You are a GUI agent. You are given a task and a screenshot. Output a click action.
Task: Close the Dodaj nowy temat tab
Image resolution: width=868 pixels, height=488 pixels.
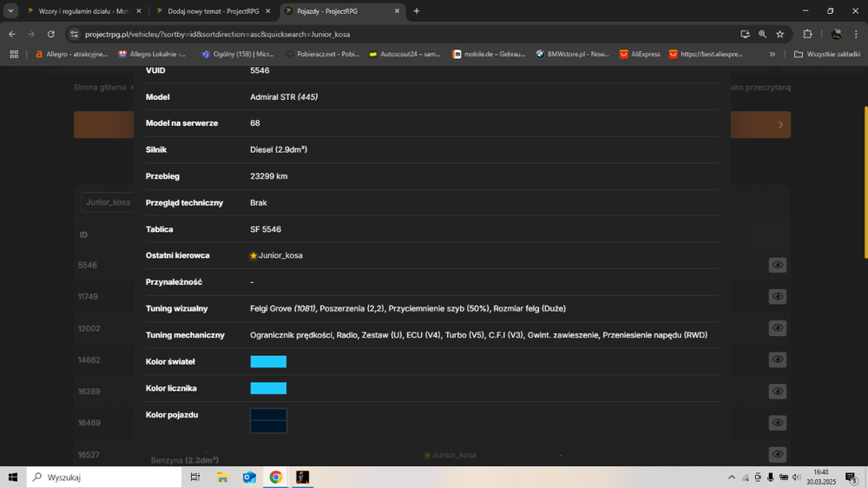point(268,11)
